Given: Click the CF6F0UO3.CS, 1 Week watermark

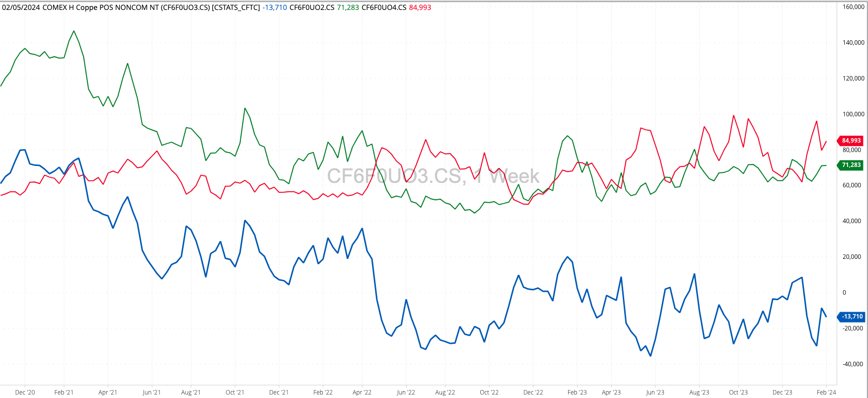Looking at the screenshot, I should point(433,176).
